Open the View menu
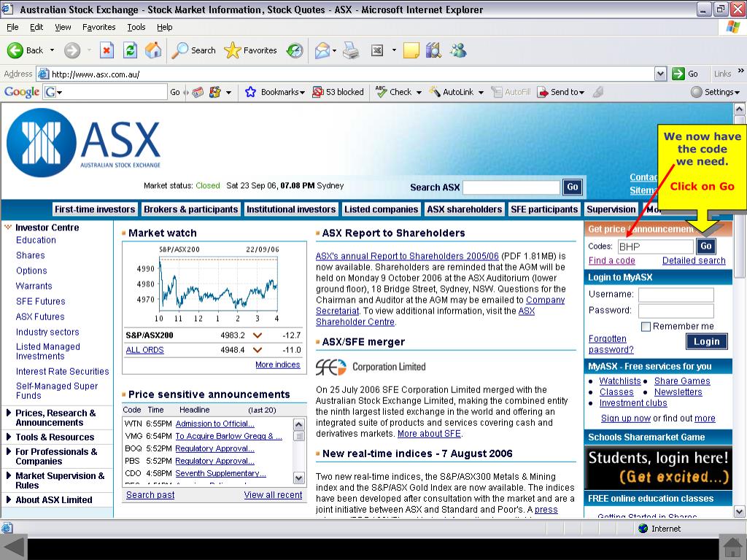747x560 pixels. (x=63, y=27)
